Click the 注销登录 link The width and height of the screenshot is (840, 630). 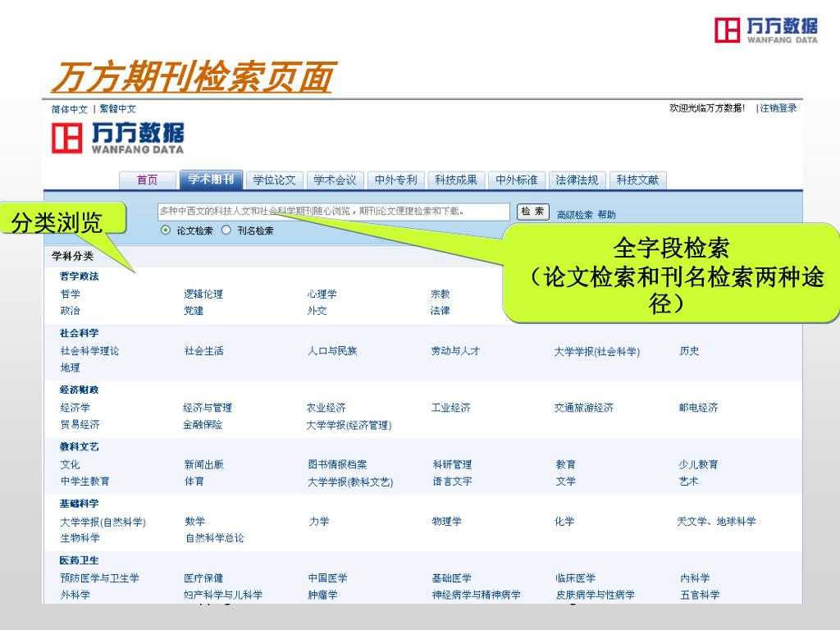(x=778, y=108)
